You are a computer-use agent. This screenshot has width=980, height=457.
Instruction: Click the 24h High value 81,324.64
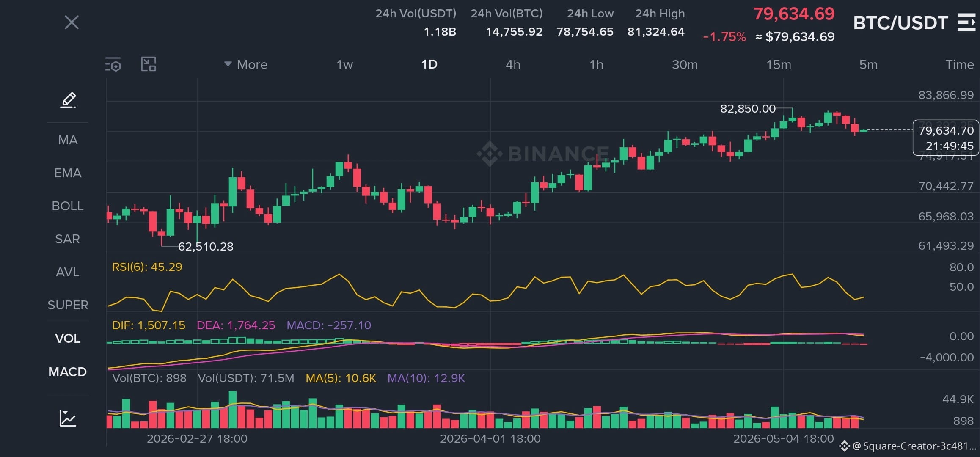(x=656, y=32)
